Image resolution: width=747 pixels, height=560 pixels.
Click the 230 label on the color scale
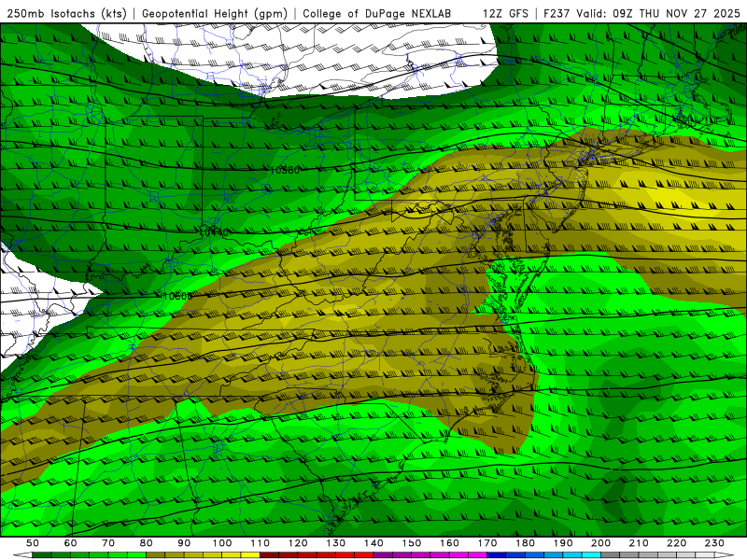click(x=714, y=543)
